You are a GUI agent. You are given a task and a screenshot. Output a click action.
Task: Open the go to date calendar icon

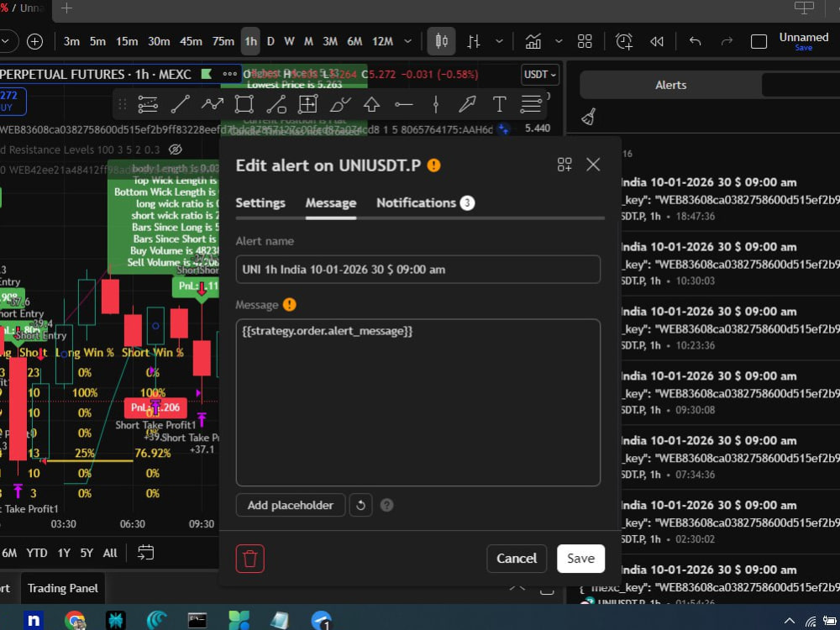pyautogui.click(x=145, y=553)
